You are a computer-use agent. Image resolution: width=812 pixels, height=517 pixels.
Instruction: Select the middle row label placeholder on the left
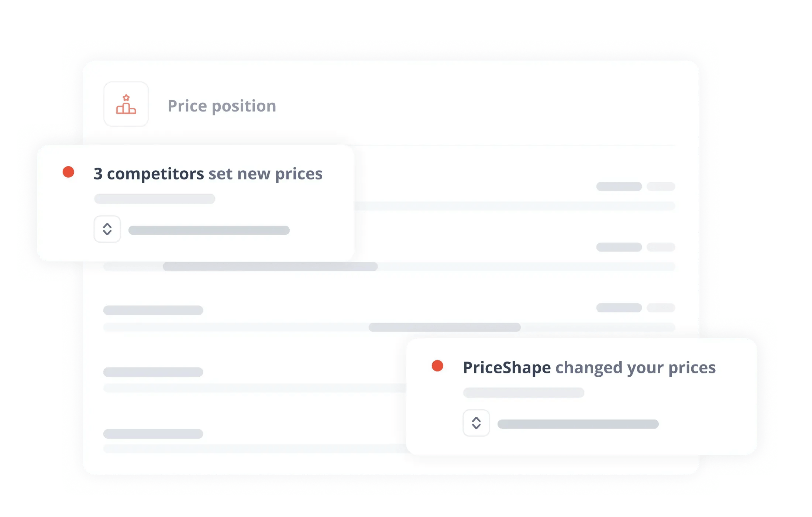(x=153, y=372)
